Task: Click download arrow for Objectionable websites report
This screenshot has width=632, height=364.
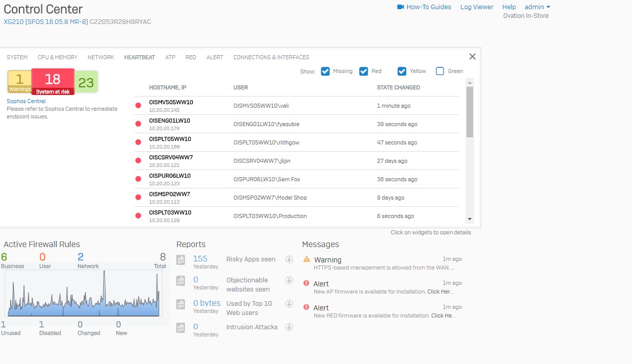Action: [x=289, y=280]
